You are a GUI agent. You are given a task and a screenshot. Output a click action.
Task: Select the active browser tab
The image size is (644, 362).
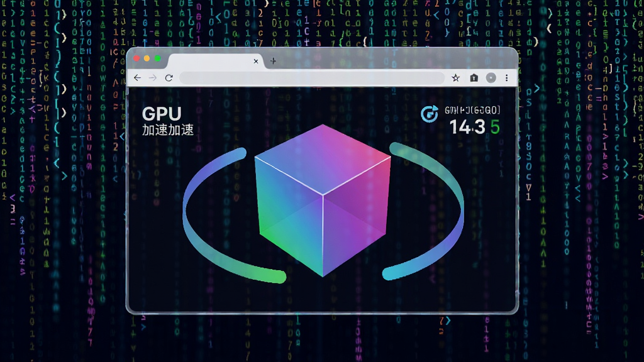[216, 61]
